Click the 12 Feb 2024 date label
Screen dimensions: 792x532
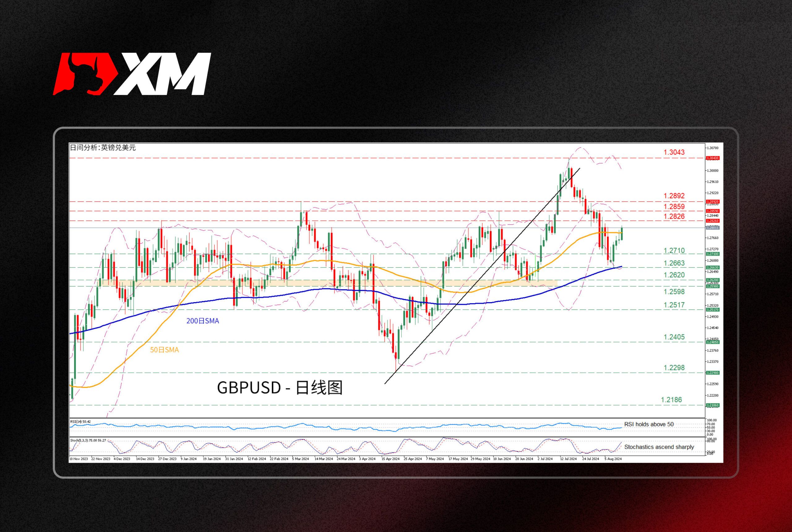[x=256, y=459]
